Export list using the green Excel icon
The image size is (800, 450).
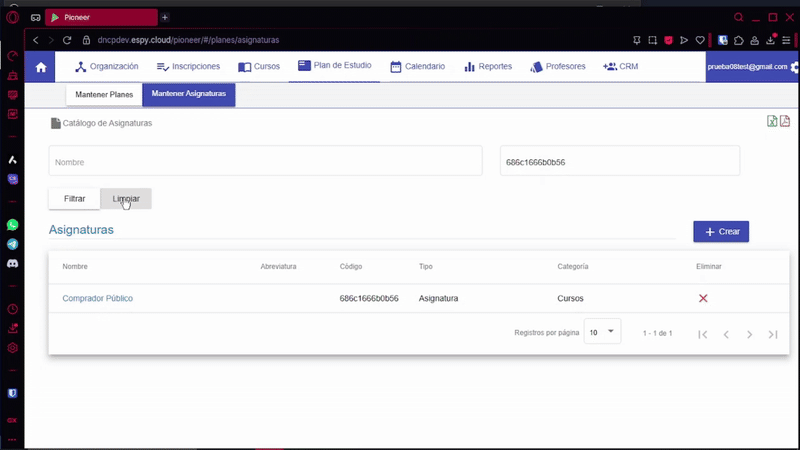[x=772, y=121]
